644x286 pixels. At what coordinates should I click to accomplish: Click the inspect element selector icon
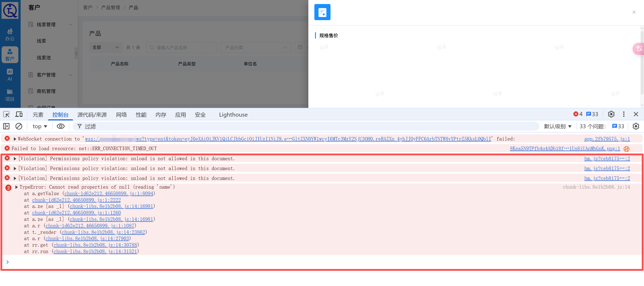6,114
